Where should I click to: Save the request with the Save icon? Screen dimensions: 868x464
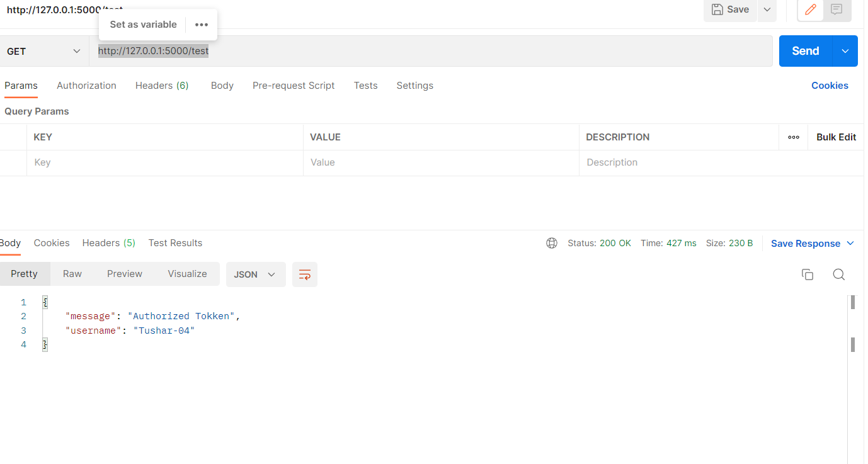point(730,9)
